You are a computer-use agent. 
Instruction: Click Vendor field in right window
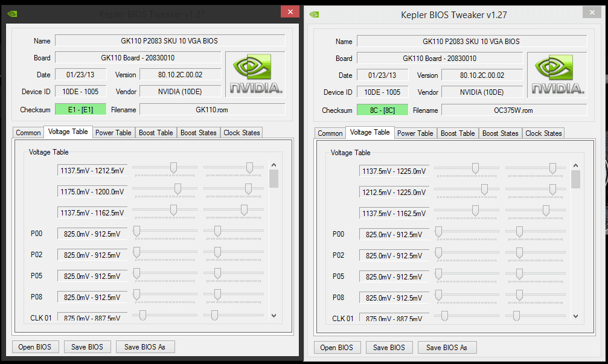coord(482,92)
